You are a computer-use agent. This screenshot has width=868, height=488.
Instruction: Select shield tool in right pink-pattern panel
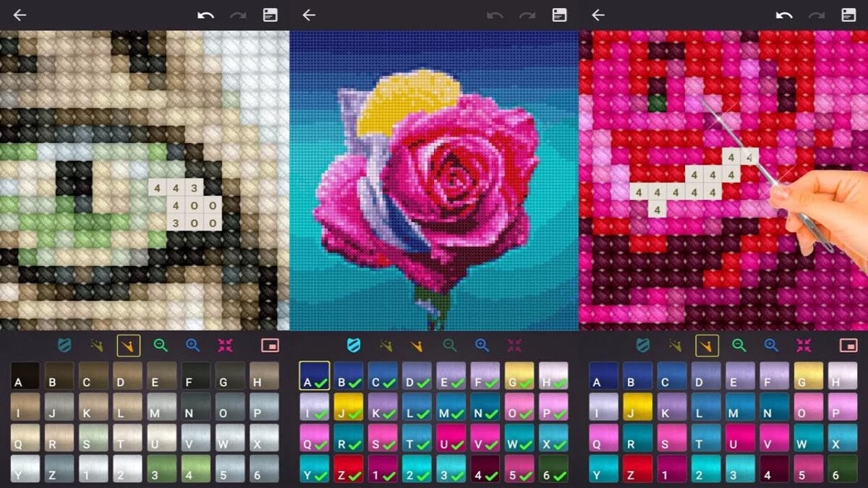(643, 346)
